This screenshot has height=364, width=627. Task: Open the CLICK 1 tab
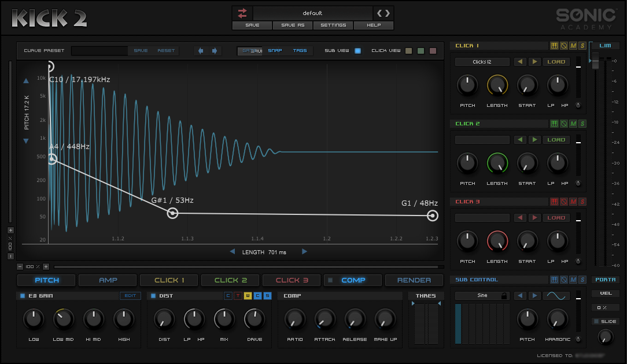pos(169,280)
